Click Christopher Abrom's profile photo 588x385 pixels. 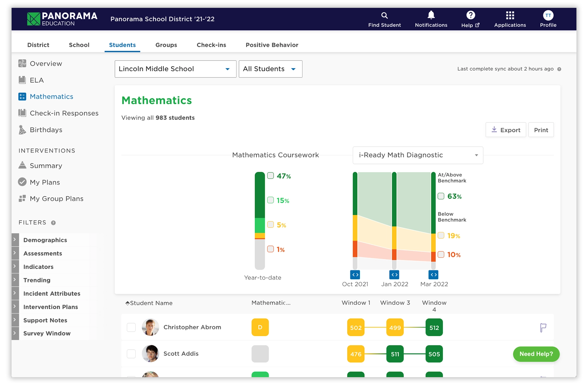(x=150, y=327)
